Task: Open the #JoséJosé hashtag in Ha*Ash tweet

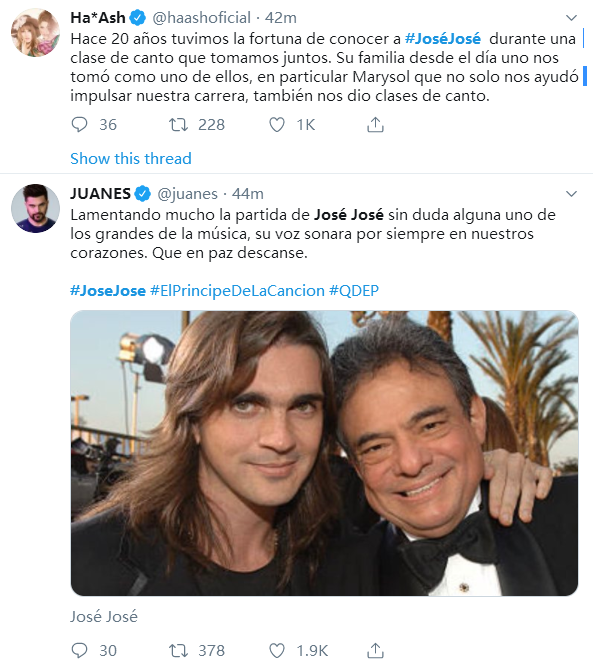Action: click(443, 39)
